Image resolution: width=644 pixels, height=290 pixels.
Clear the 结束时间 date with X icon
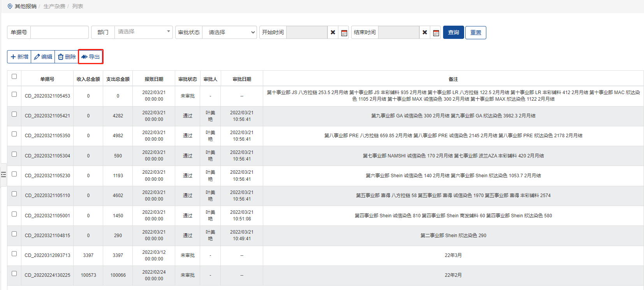pyautogui.click(x=425, y=33)
